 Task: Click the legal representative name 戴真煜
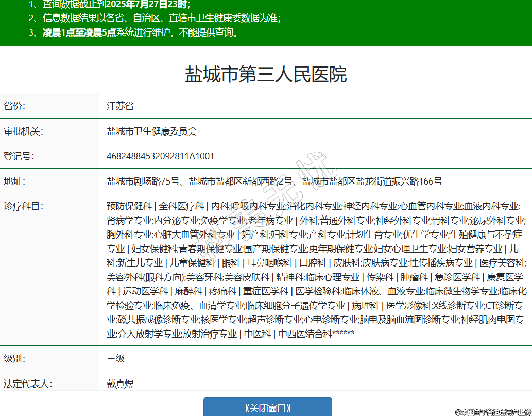pos(120,384)
